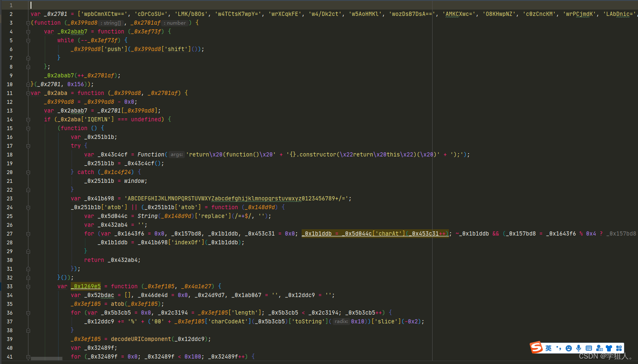
Task: Click the 'args:' parameter hint on line 18
Action: [x=177, y=155]
